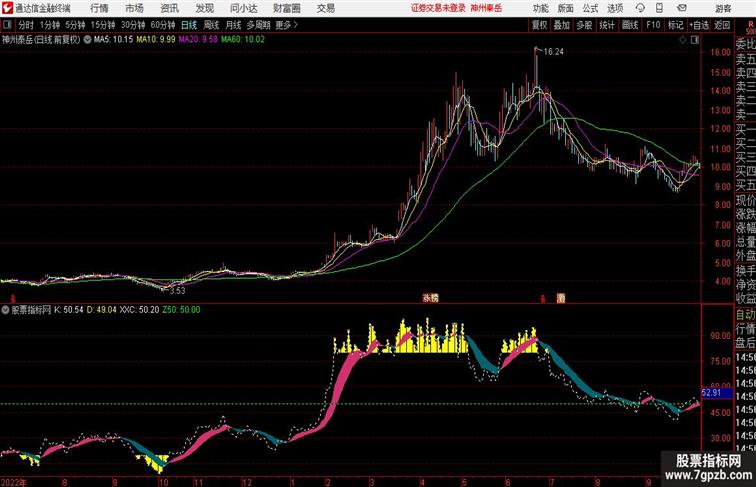
Task: Select the 月线 monthly chart tab
Action: tap(233, 25)
